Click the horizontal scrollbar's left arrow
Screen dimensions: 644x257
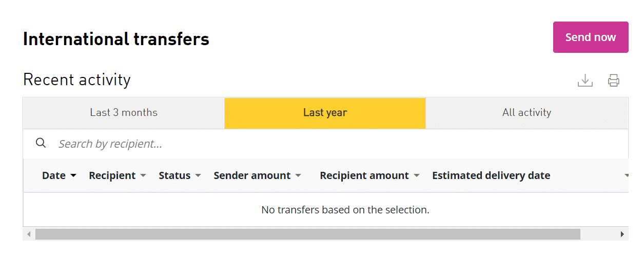coord(29,234)
